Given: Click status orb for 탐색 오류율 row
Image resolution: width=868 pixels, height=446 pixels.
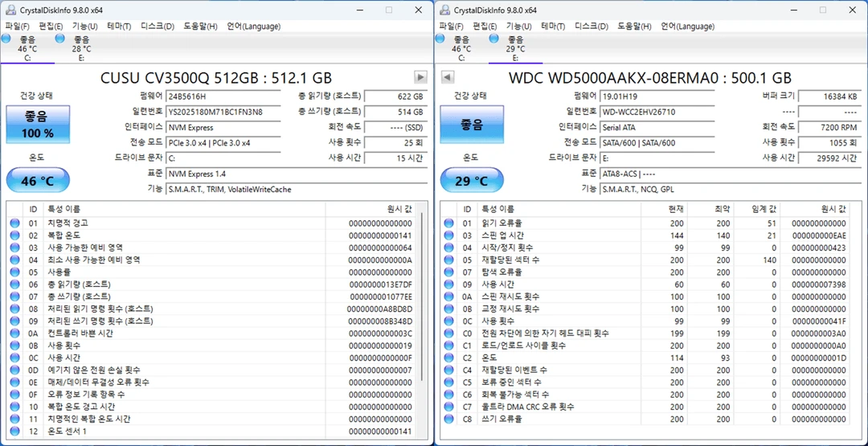Looking at the screenshot, I should point(448,272).
